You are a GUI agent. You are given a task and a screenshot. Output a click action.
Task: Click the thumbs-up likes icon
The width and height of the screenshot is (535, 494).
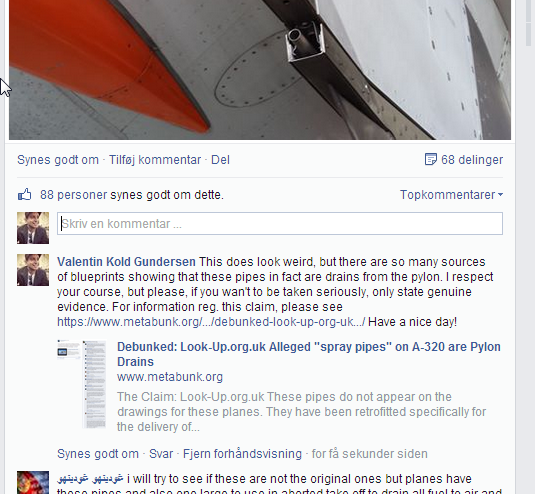24,195
